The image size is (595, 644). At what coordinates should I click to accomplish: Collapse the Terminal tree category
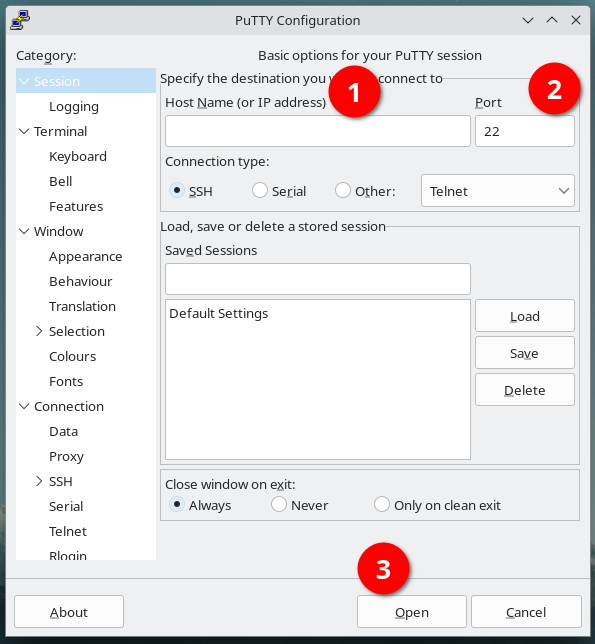[x=25, y=131]
